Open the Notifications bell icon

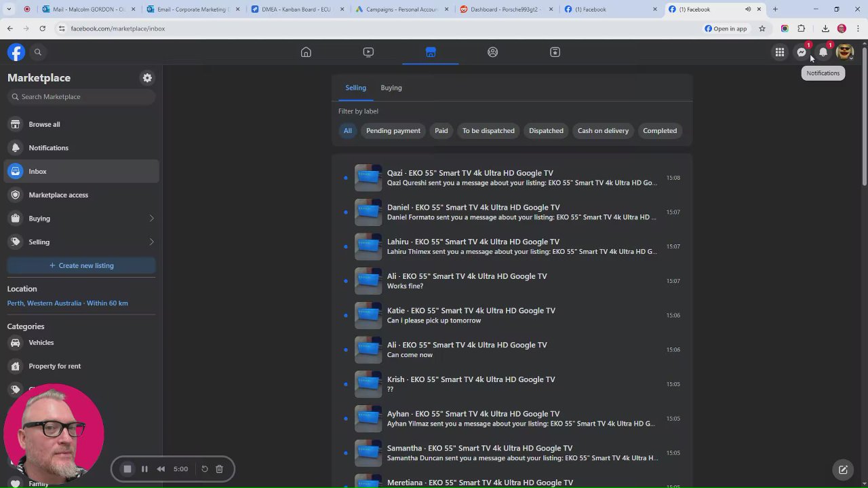pyautogui.click(x=823, y=52)
